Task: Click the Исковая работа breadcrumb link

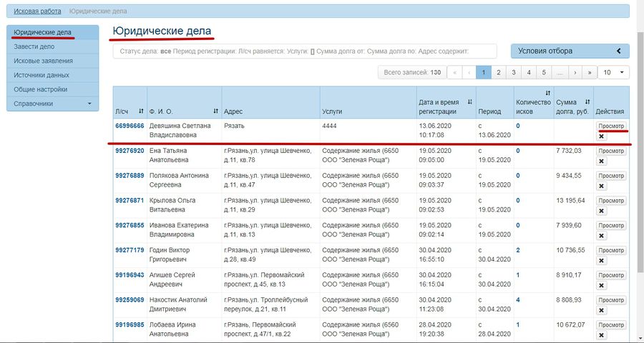Action: (x=37, y=11)
